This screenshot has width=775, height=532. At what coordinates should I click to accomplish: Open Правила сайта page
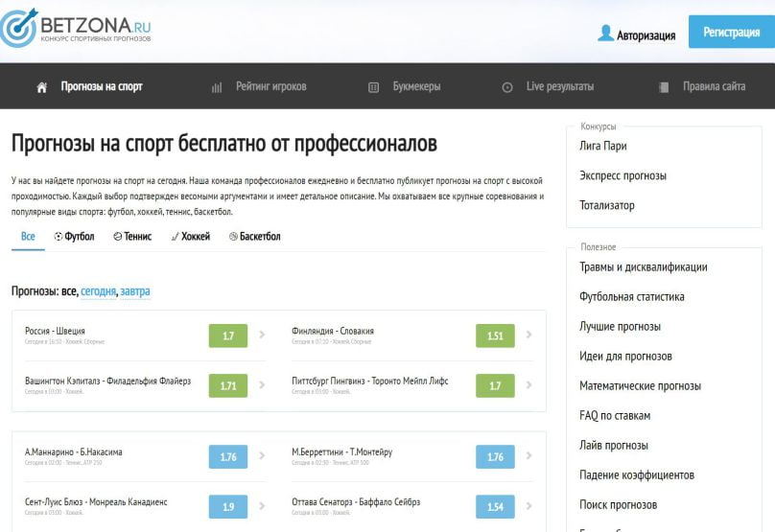(715, 86)
